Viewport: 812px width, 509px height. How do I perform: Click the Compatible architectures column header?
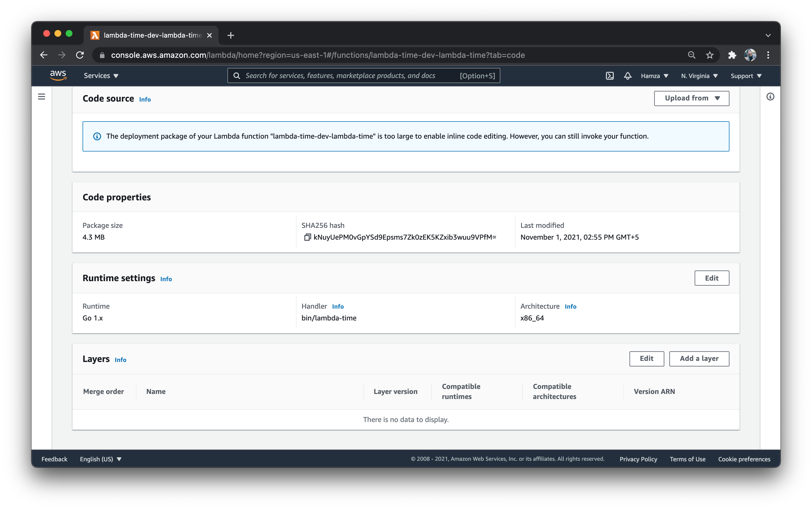pyautogui.click(x=554, y=391)
